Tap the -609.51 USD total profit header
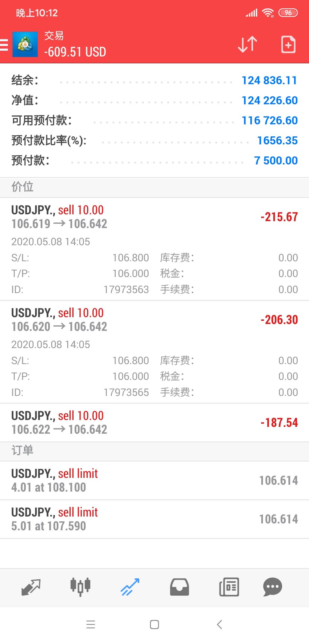This screenshot has width=309, height=644. tap(75, 52)
